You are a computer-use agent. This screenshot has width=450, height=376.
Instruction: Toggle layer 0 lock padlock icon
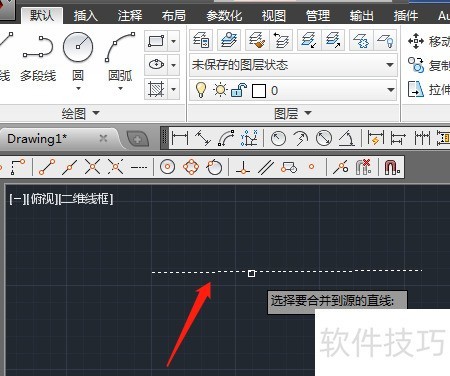pyautogui.click(x=239, y=90)
